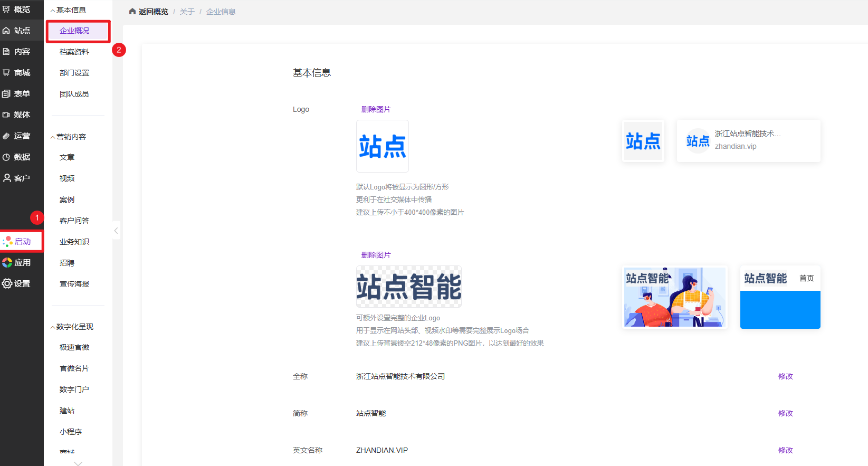Open the 档案资料 menu item

(x=74, y=52)
